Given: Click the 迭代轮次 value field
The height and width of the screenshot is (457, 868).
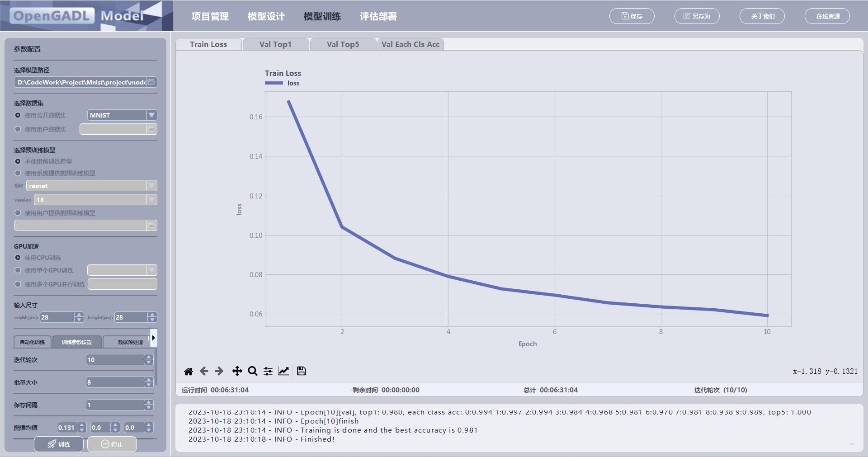Looking at the screenshot, I should 115,360.
